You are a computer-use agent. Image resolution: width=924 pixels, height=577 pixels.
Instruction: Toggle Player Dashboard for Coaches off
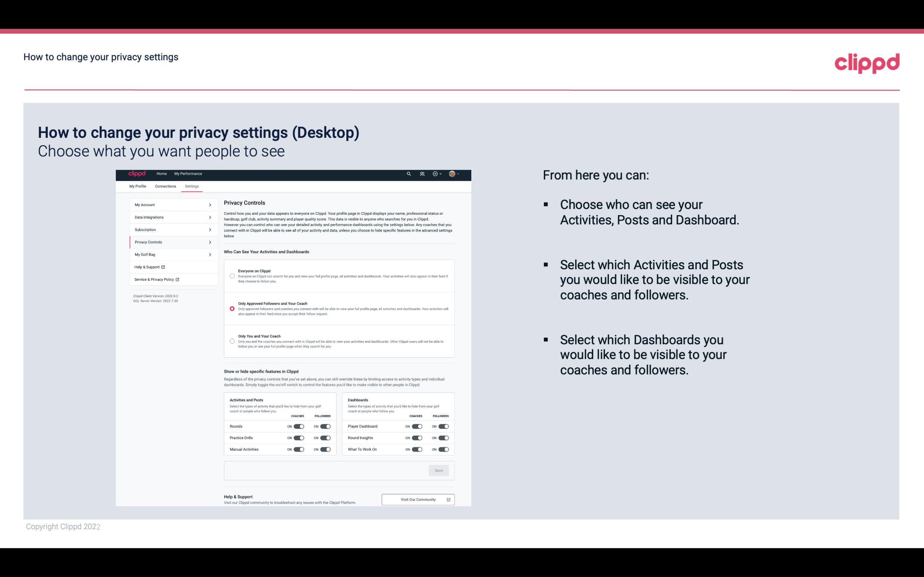[417, 426]
